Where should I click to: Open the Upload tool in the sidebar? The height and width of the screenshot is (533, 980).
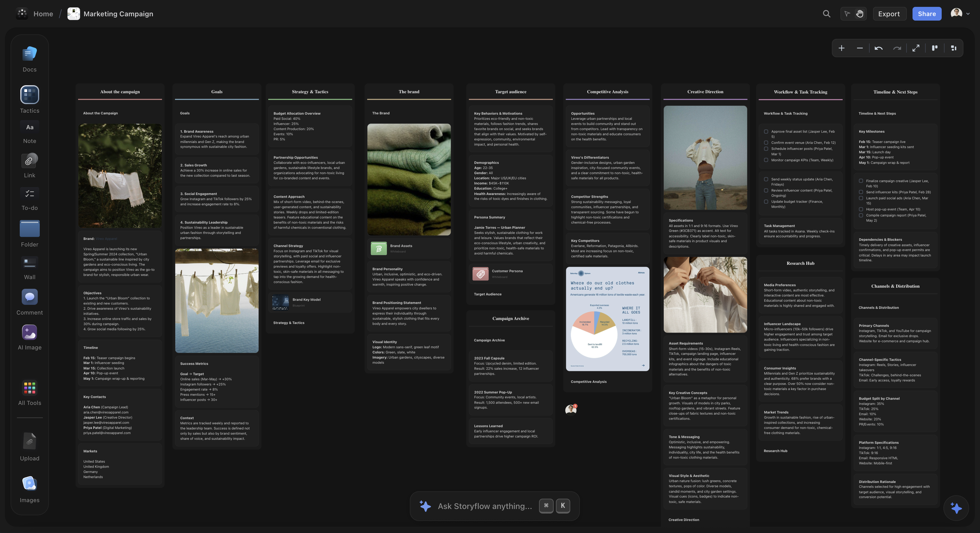[29, 441]
